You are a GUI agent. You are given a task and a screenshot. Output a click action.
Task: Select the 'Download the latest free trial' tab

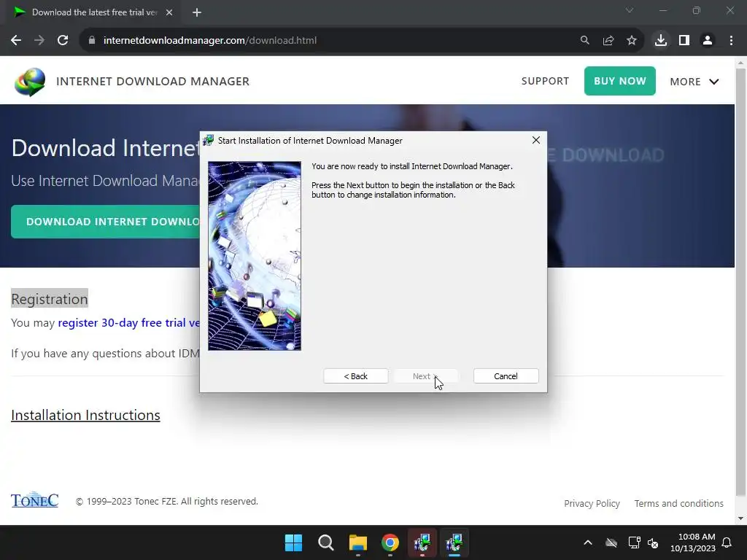[94, 12]
